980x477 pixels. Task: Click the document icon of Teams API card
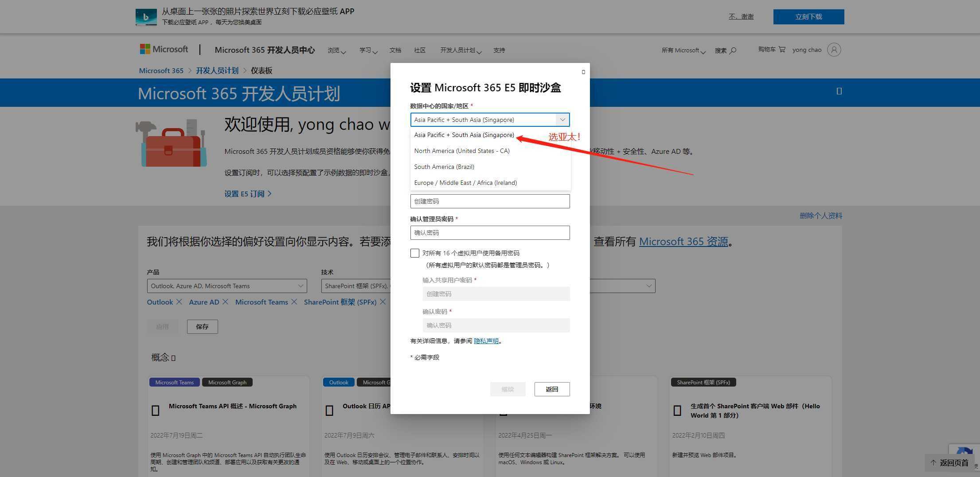click(156, 411)
